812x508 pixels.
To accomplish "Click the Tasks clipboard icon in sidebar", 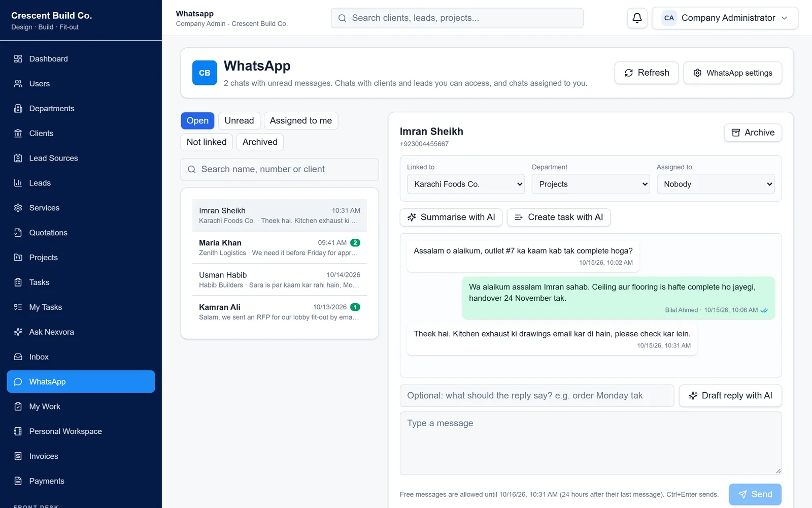I will [18, 282].
